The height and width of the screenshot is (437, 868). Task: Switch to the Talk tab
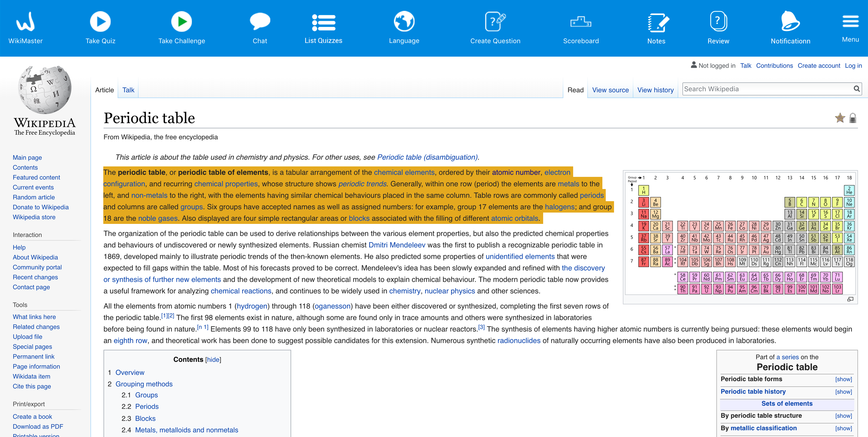[x=128, y=90]
